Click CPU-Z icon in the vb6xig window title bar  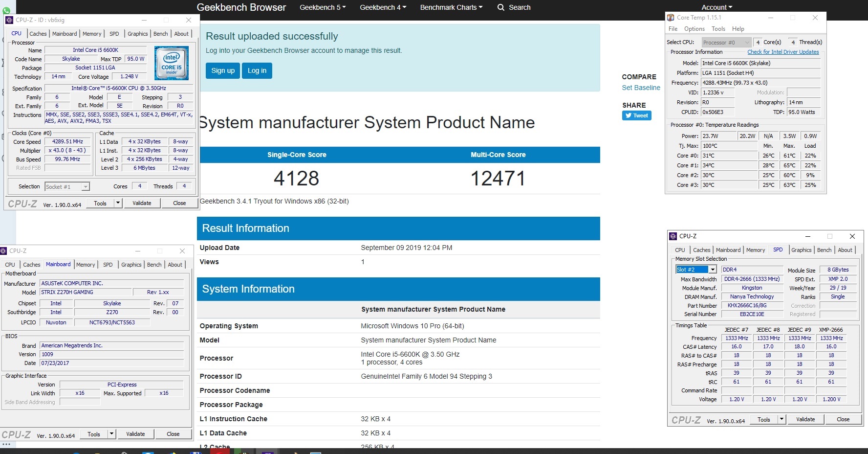coord(9,20)
